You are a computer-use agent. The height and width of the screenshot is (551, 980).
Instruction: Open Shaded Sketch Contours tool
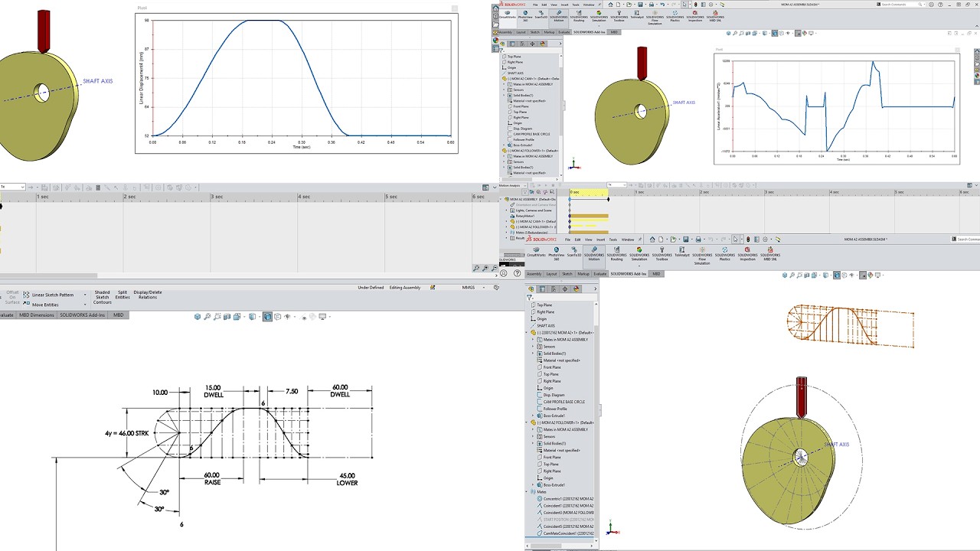(103, 297)
